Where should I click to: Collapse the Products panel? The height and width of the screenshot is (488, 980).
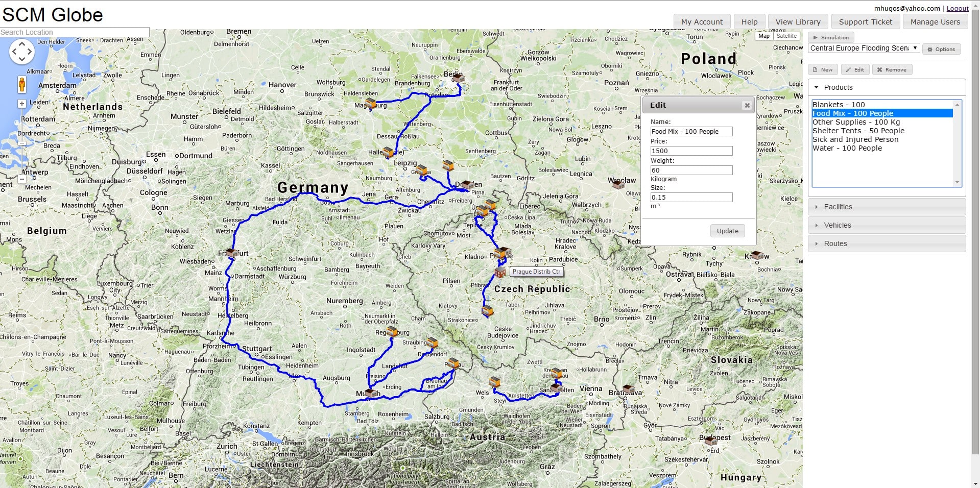[887, 87]
